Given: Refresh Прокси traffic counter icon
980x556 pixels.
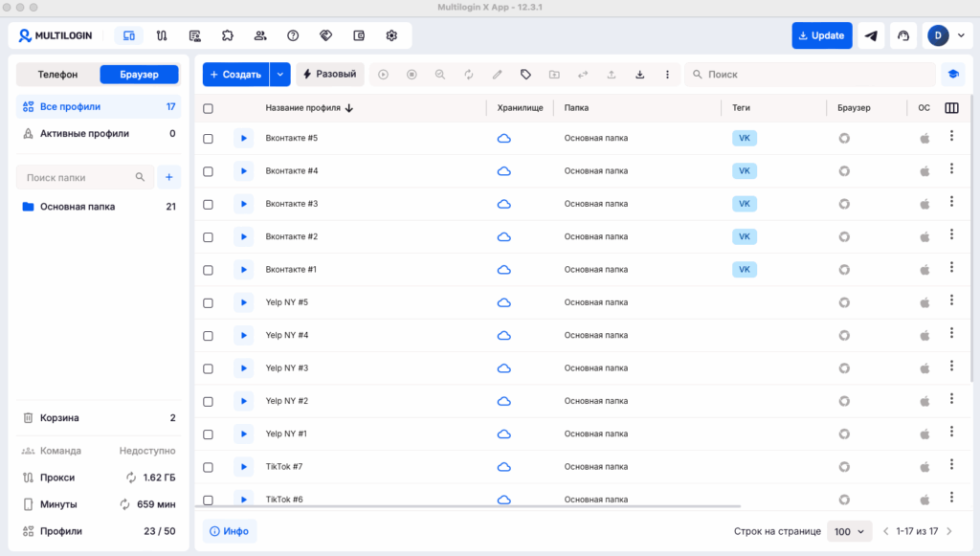Looking at the screenshot, I should (x=130, y=478).
